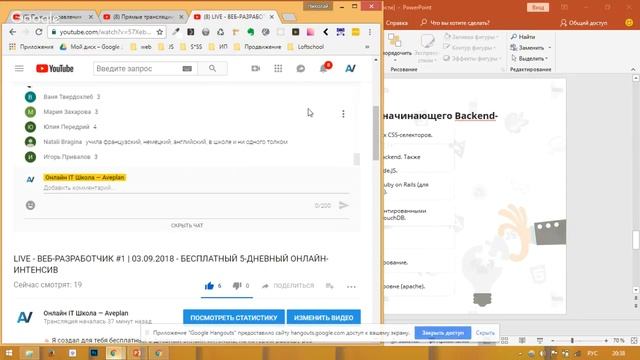
Task: Open on-screen keyboard icon in YouTube search
Action: (187, 69)
